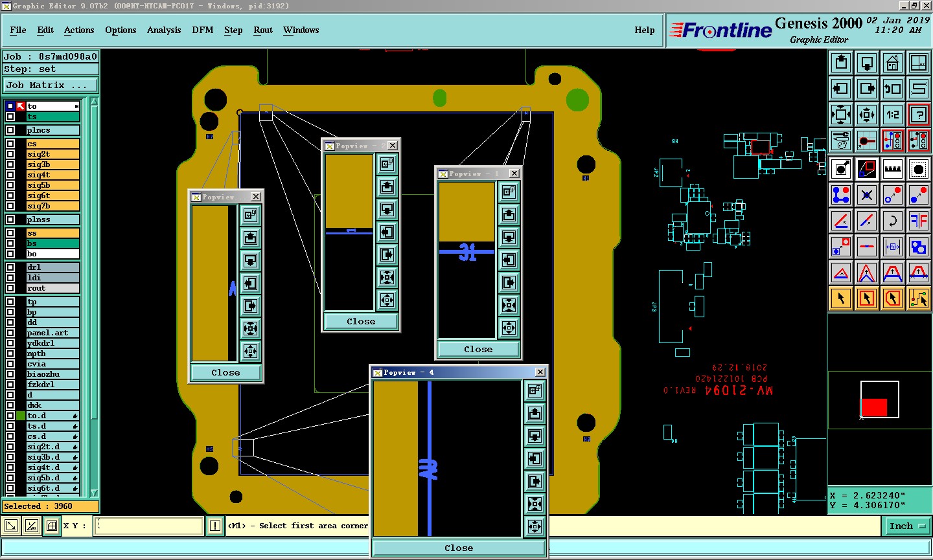Toggle the checkbox for layer biaozhu
Viewport: 933px width, 560px height.
pos(10,374)
